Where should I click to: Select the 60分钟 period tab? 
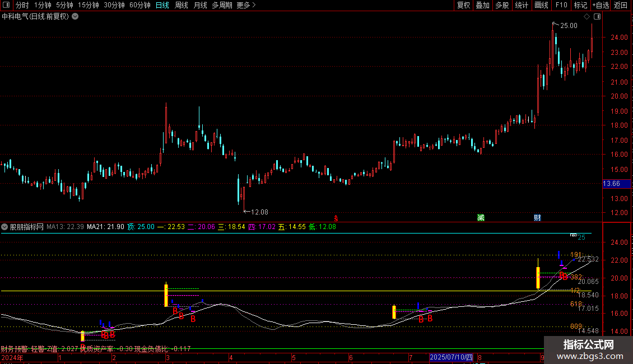pyautogui.click(x=140, y=5)
